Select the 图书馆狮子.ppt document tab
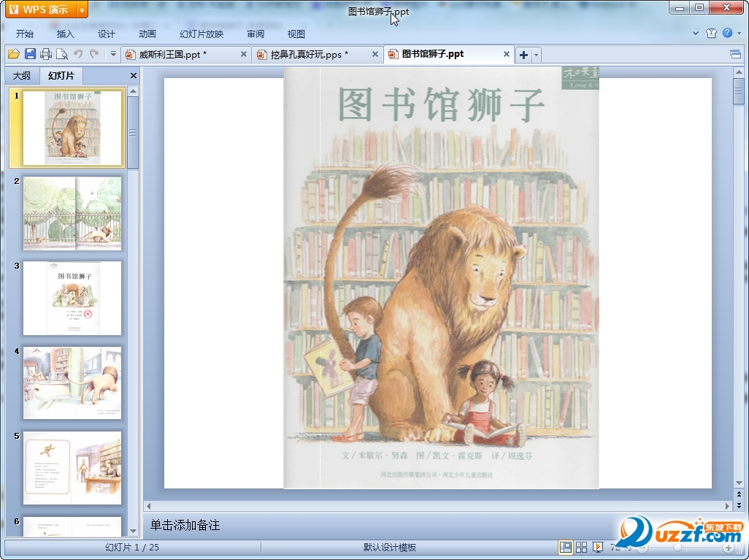Image resolution: width=749 pixels, height=560 pixels. pos(433,54)
